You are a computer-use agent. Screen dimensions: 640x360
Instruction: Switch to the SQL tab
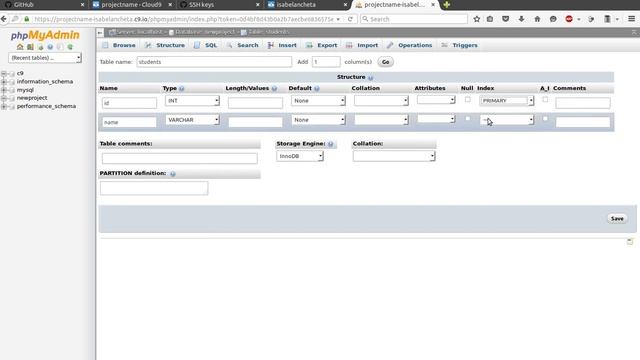click(206, 45)
